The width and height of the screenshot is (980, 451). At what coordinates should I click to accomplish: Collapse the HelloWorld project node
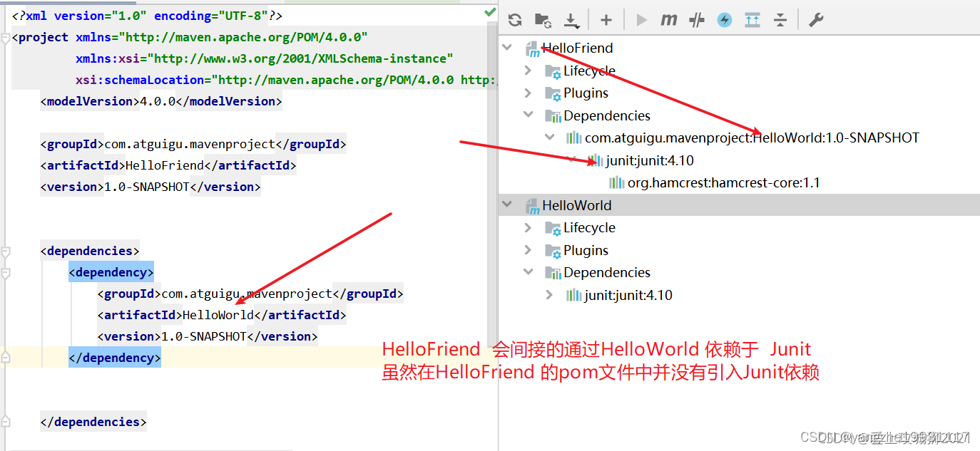pyautogui.click(x=507, y=205)
